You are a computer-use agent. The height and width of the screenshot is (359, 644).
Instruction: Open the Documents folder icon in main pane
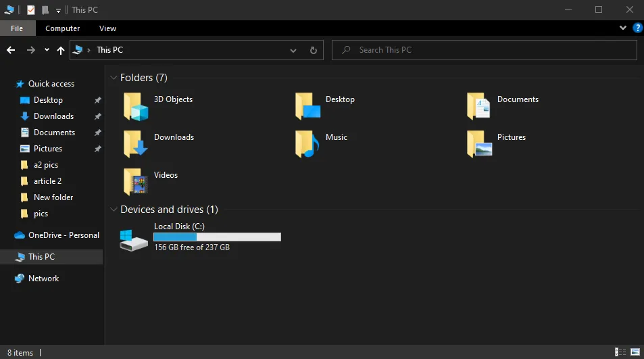479,106
